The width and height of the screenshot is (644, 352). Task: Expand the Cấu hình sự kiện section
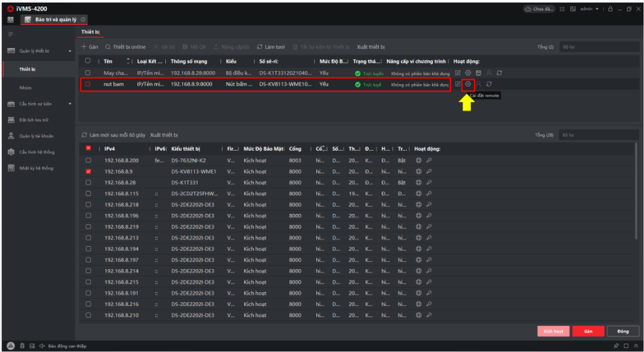pos(69,104)
